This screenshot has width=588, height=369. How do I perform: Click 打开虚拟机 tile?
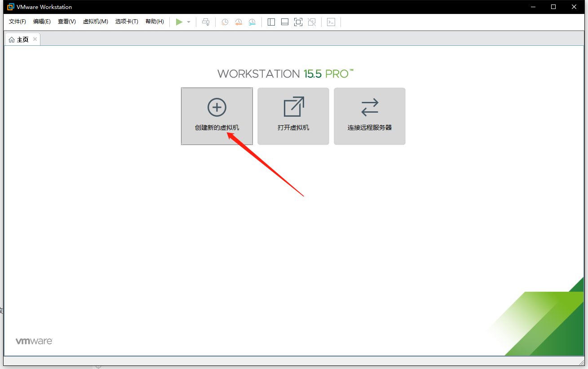point(293,116)
